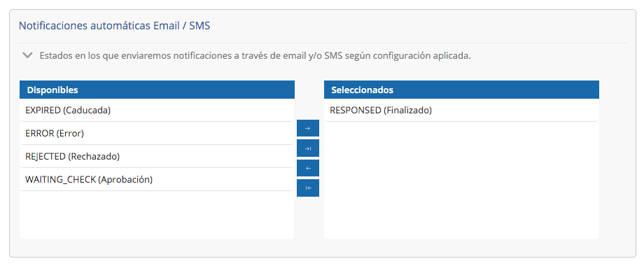The image size is (644, 266).
Task: Move all items to Seleccionados with arrow-to-bar button
Action: point(307,148)
